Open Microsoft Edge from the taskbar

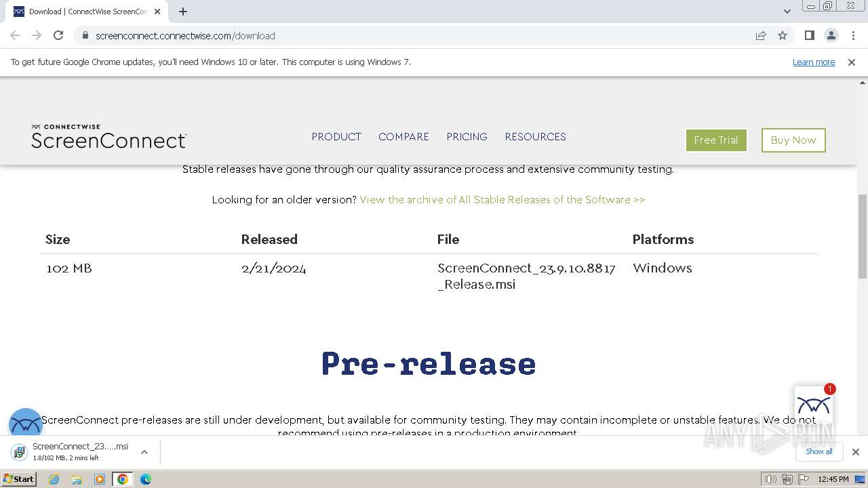(146, 479)
